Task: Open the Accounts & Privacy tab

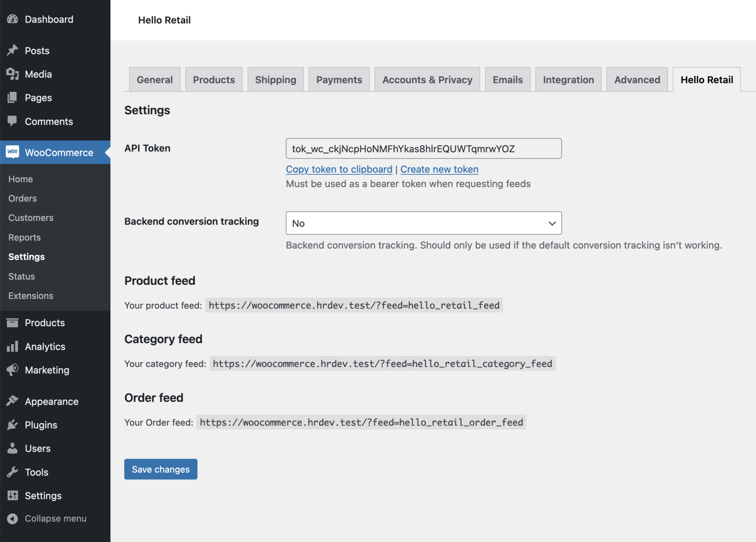Action: tap(427, 80)
